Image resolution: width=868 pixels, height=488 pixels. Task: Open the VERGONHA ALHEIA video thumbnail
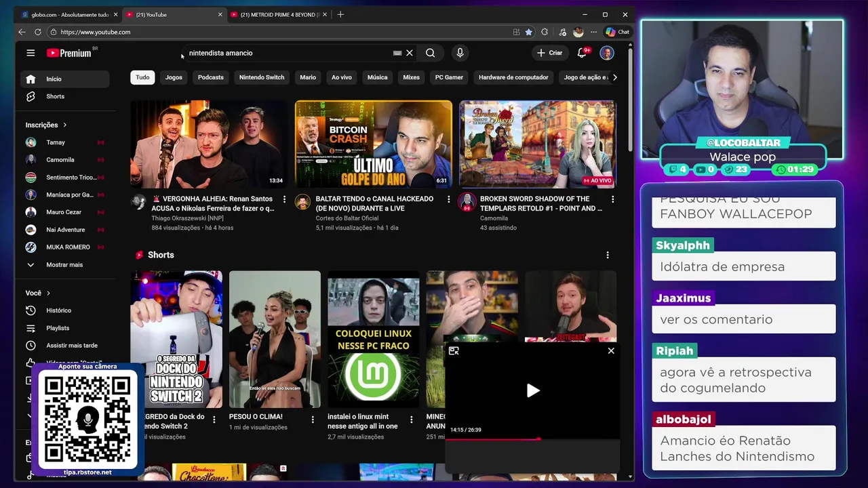click(209, 144)
